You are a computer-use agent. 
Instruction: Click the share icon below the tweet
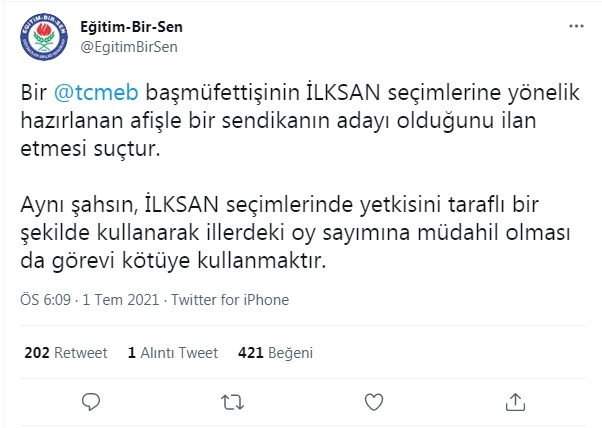pos(514,402)
